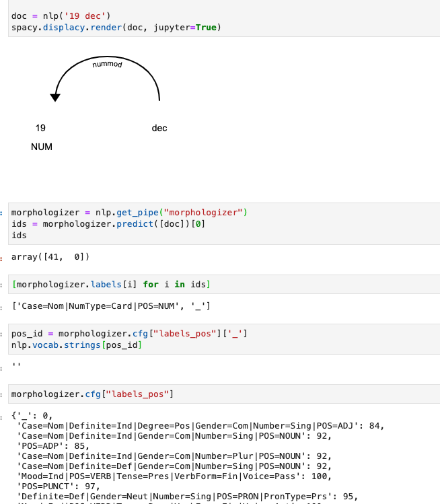Click the code line "doc = nlp('19 dec')"
The image size is (440, 504).
[61, 16]
